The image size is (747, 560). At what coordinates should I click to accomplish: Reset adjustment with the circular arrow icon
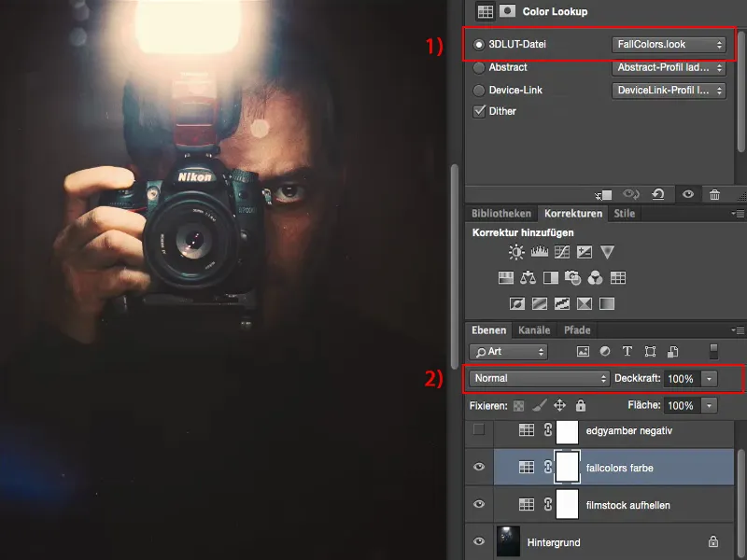point(658,194)
